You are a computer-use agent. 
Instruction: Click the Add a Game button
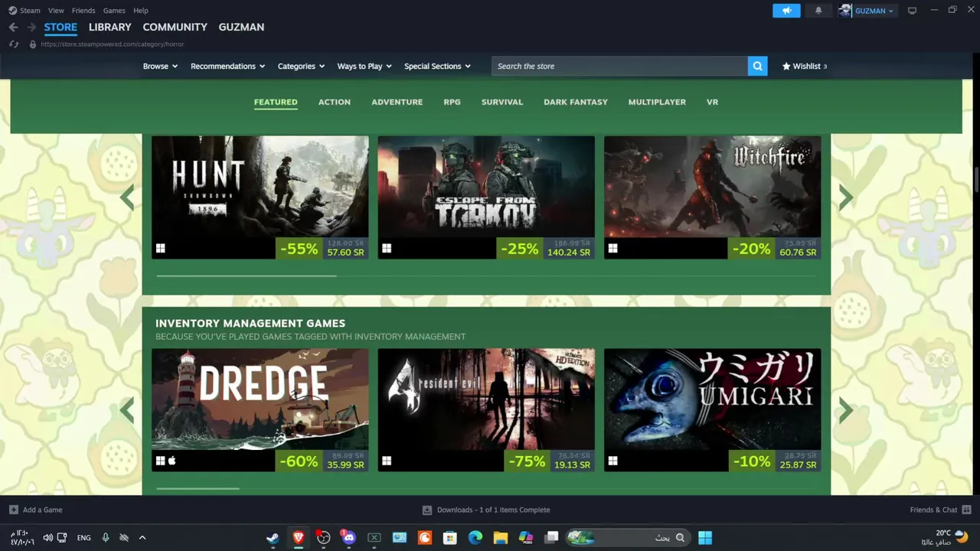(x=35, y=510)
